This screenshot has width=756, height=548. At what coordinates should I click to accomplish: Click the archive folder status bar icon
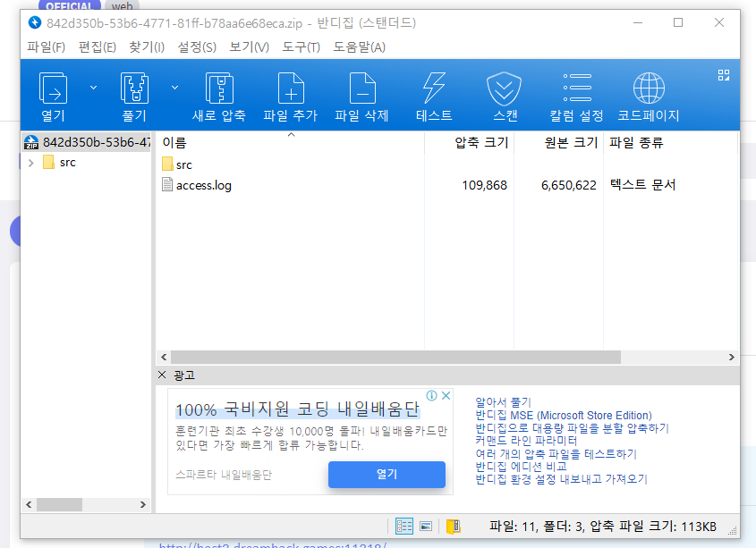(454, 527)
